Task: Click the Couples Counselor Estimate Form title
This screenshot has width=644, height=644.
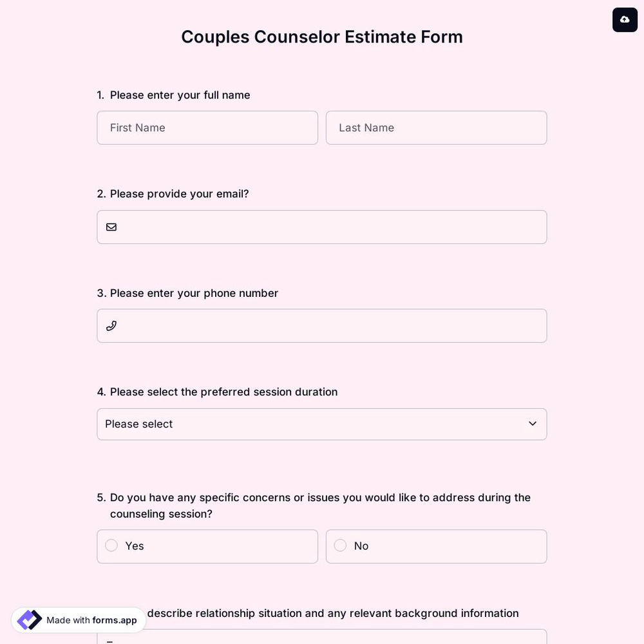Action: click(x=322, y=37)
